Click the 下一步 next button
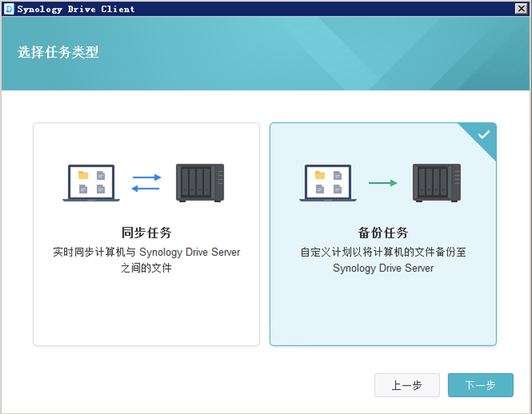 coord(480,385)
